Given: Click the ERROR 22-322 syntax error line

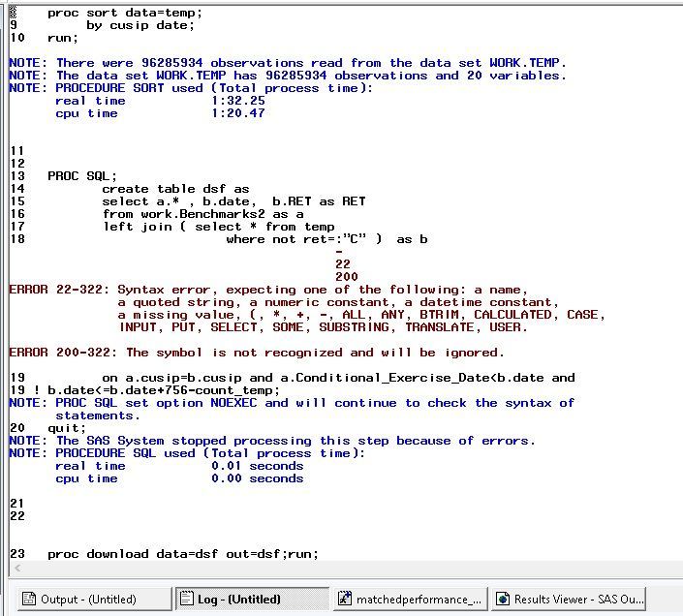Looking at the screenshot, I should (268, 290).
